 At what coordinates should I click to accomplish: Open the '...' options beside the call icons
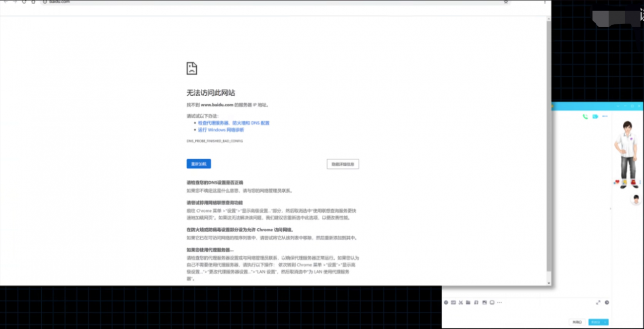click(x=605, y=116)
